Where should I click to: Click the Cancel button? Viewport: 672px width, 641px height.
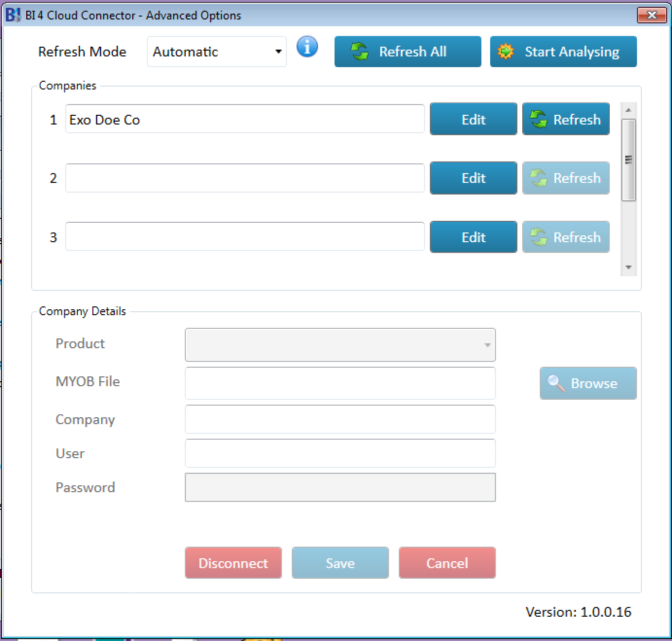coord(447,563)
